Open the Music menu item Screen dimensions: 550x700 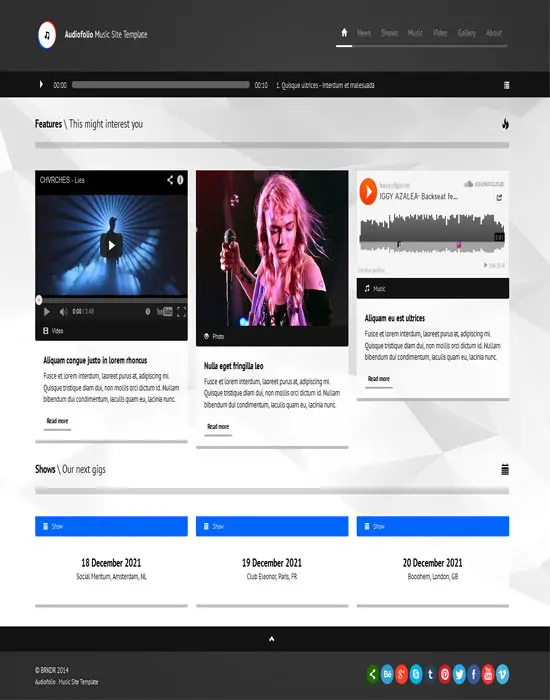(x=415, y=33)
